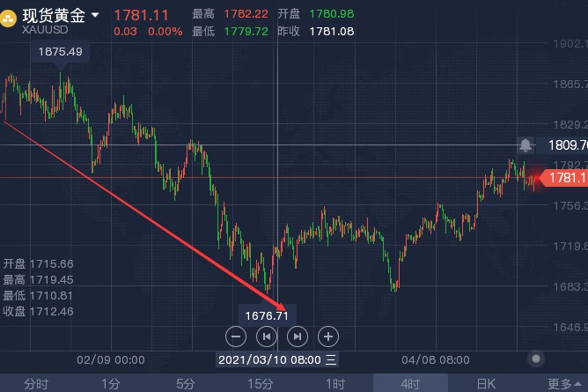
Task: Click the 1676.71 low price label
Action: coord(268,314)
